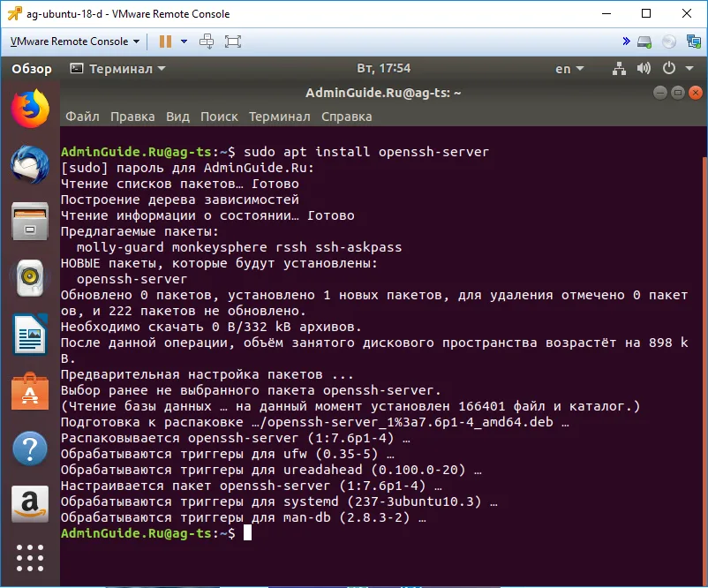This screenshot has width=708, height=588.
Task: Click the 'sudo apt install openssh-server' command text
Action: pos(366,152)
